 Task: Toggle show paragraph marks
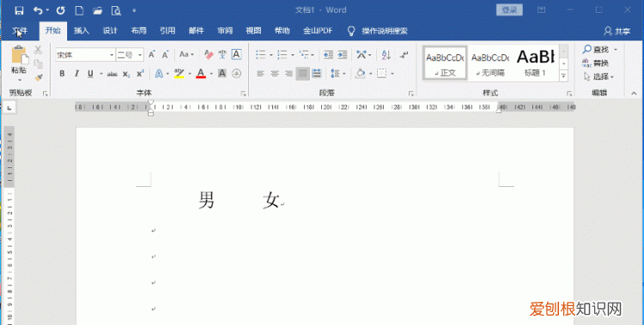click(404, 55)
